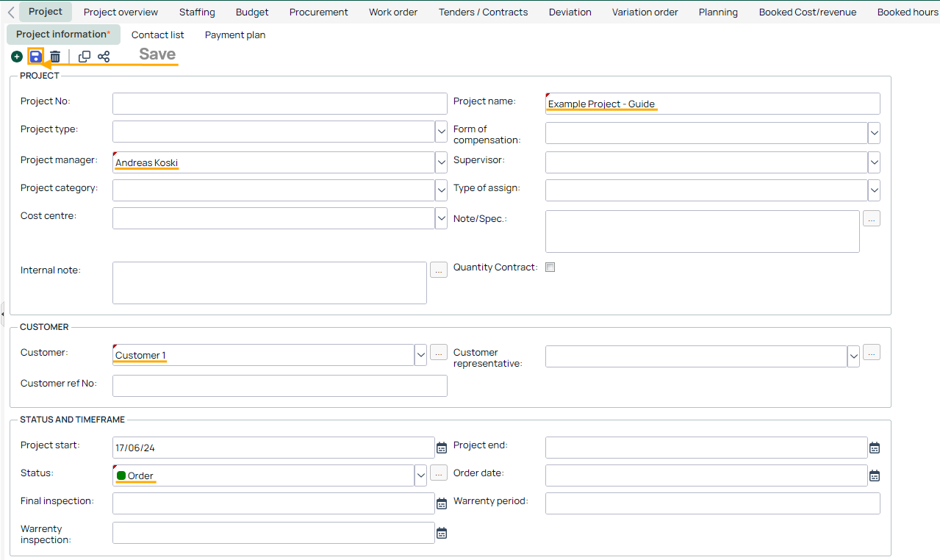Viewport: 940px width, 560px height.
Task: Click the Project start date field
Action: pos(273,448)
